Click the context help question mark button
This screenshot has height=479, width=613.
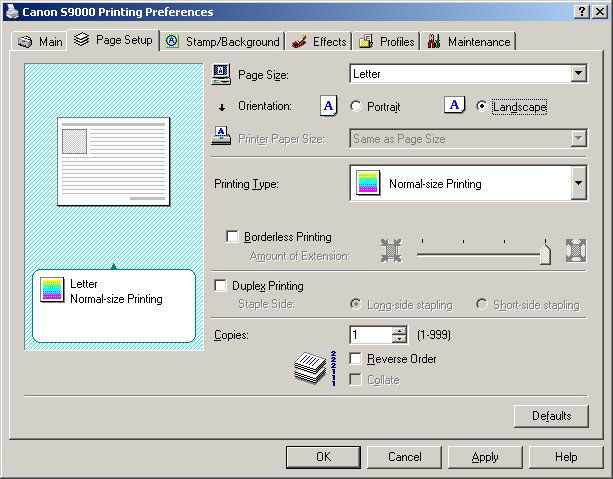(583, 11)
